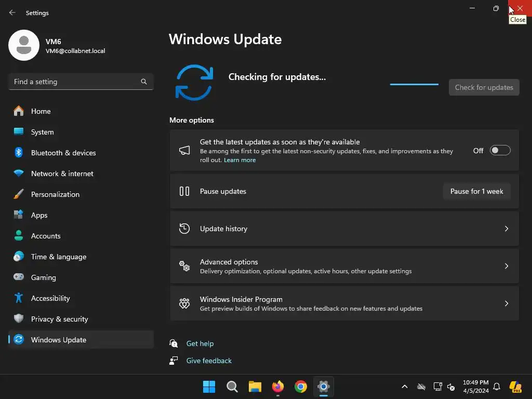Open Gaming settings category
The height and width of the screenshot is (399, 532).
(81, 277)
